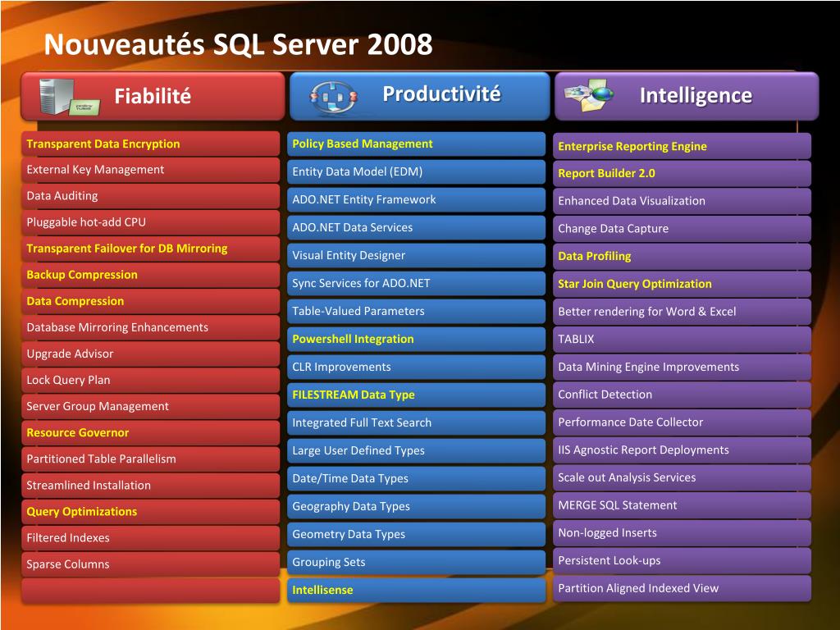840x630 pixels.
Task: Click the Data Auditing row
Action: click(151, 196)
